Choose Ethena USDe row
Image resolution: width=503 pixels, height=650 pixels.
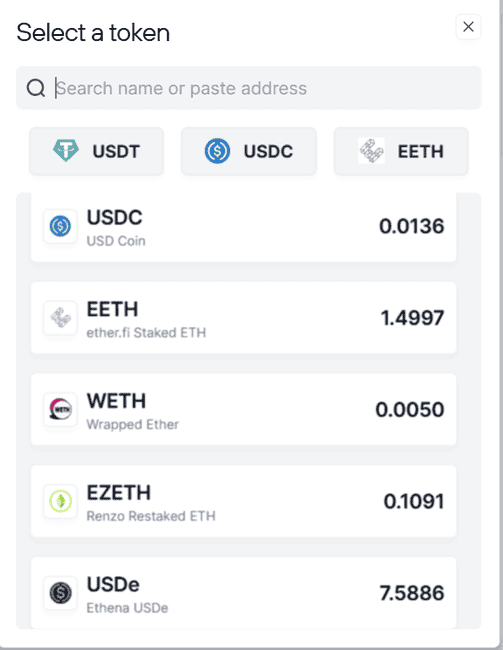[243, 593]
